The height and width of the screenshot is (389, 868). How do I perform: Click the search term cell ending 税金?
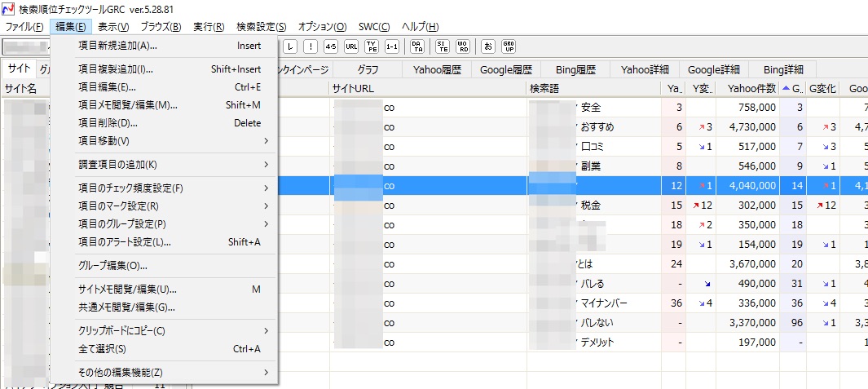click(x=594, y=205)
